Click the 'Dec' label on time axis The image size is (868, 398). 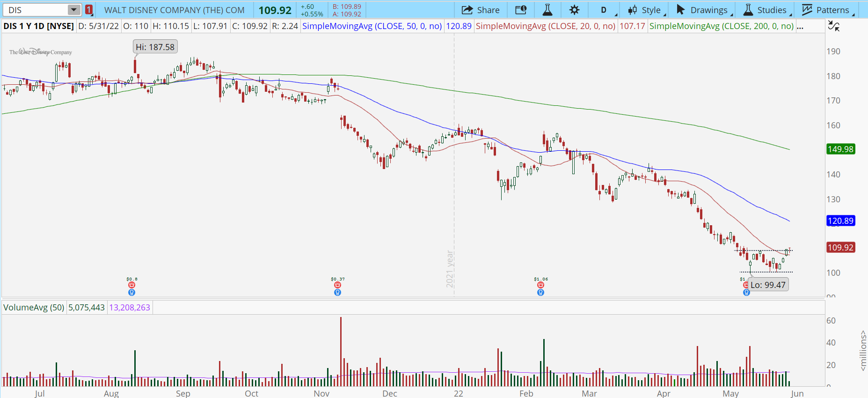coord(390,393)
